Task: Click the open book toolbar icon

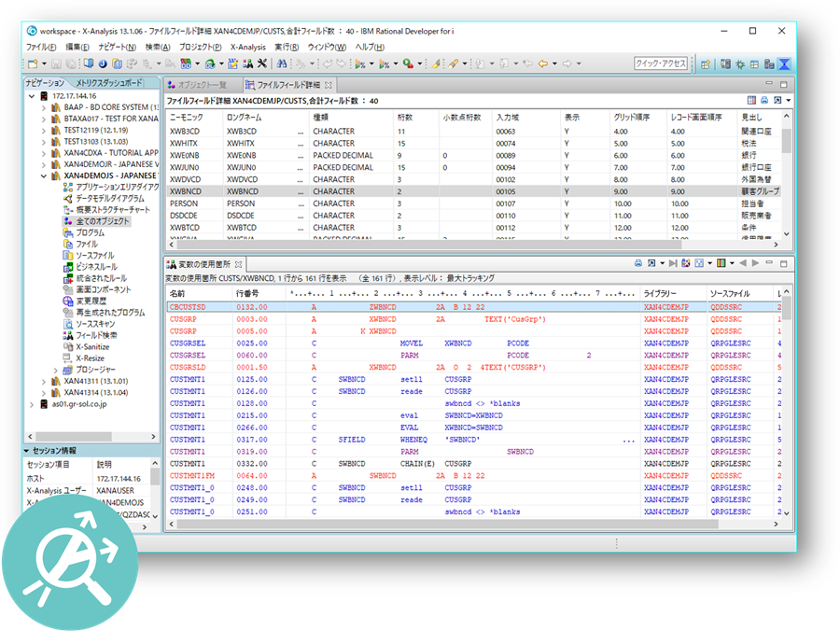Action: 89,63
